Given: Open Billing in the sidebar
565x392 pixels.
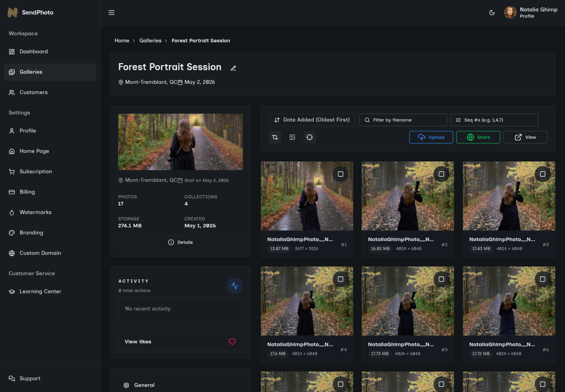Looking at the screenshot, I should pos(50,192).
